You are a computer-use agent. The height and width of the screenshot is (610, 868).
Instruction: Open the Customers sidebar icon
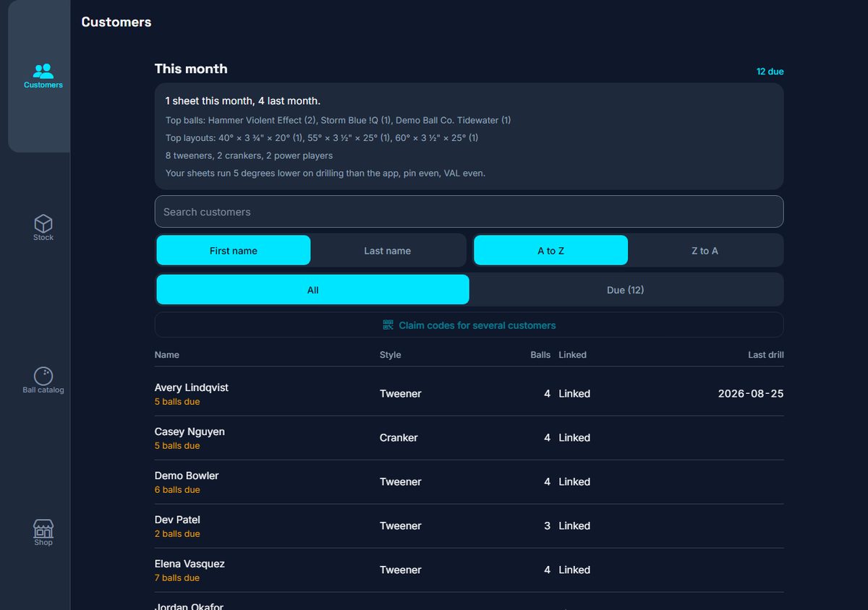coord(43,71)
